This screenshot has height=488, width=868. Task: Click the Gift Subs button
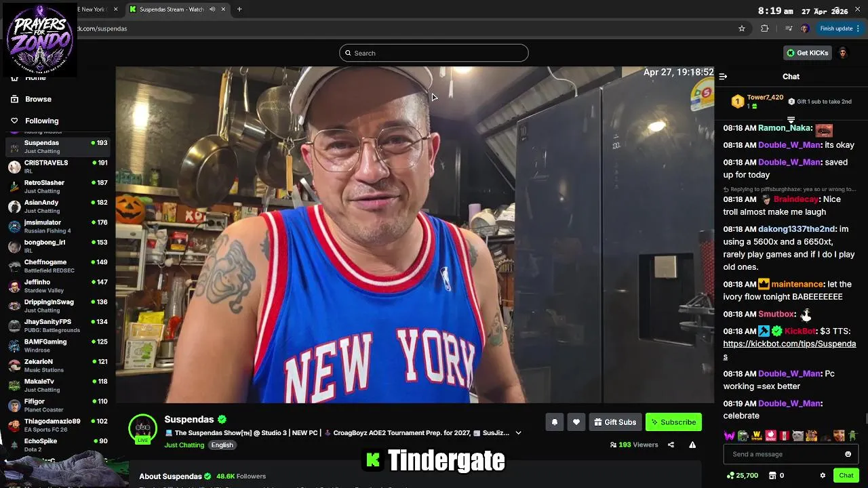615,422
